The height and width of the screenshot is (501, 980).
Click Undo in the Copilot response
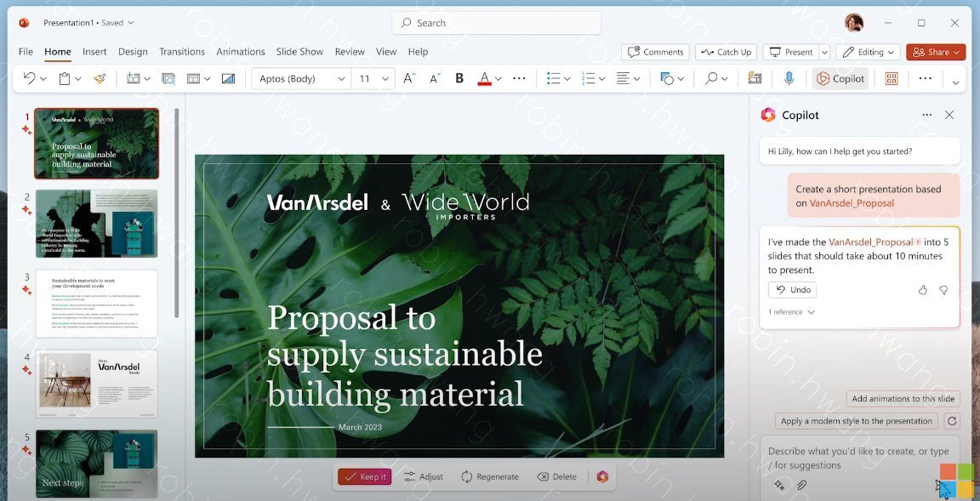[793, 290]
